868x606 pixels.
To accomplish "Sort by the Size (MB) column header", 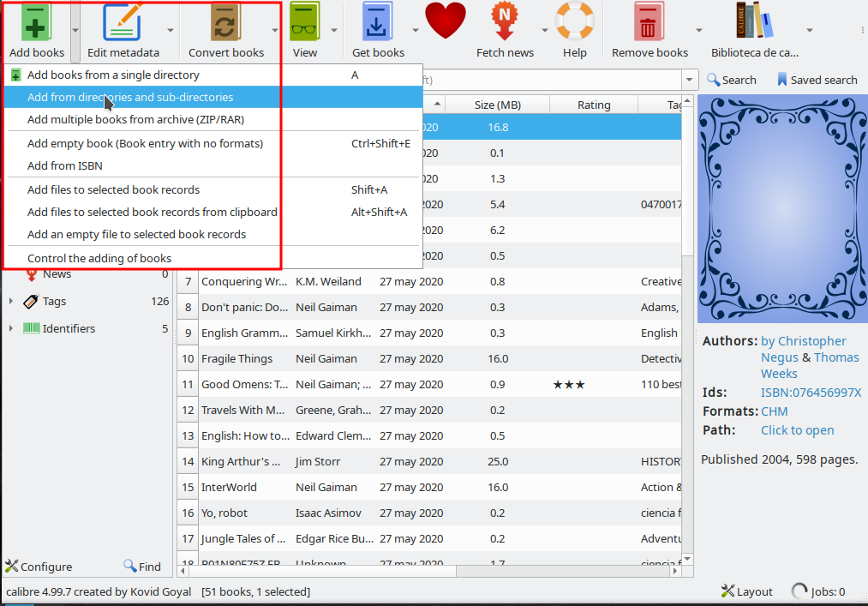I will [497, 105].
